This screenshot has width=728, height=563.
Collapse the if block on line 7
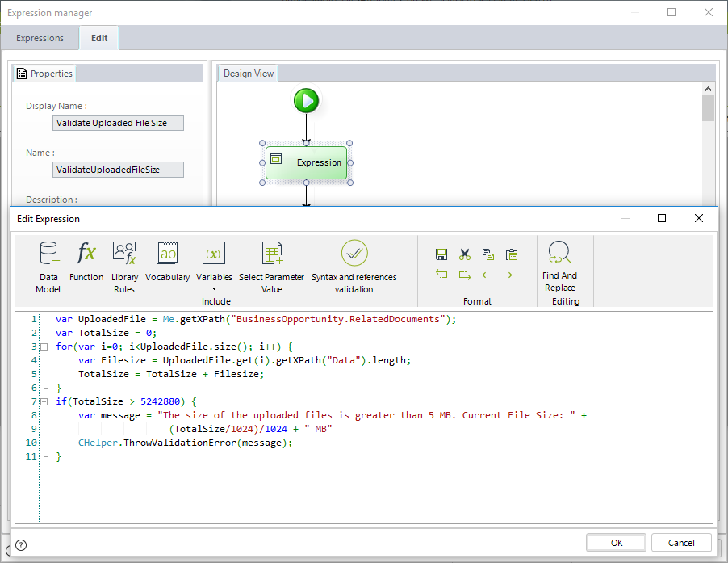tap(43, 401)
